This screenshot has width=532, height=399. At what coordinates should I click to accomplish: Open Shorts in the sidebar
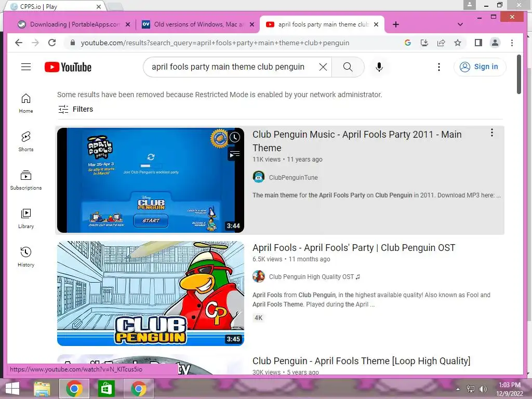(x=26, y=142)
